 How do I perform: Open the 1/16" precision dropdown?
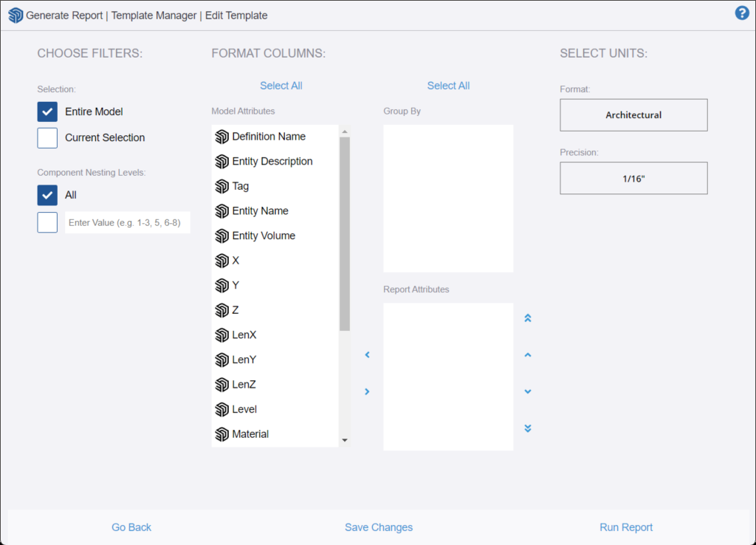pos(633,178)
